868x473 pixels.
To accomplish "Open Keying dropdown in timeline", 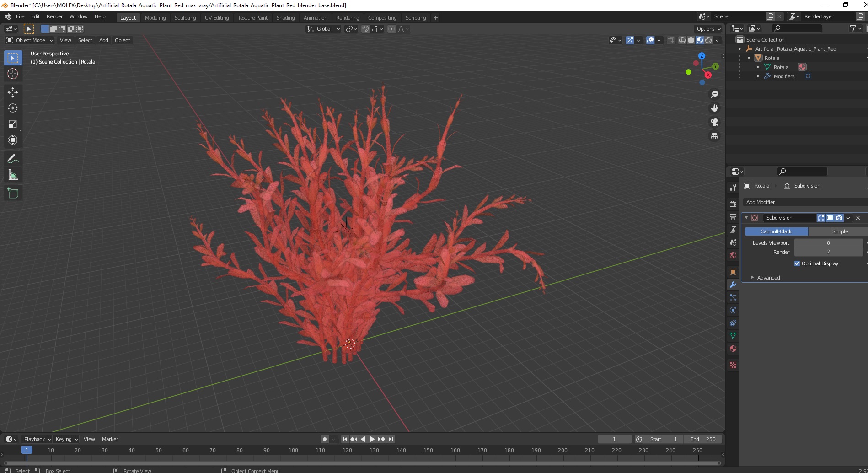I will pyautogui.click(x=66, y=439).
